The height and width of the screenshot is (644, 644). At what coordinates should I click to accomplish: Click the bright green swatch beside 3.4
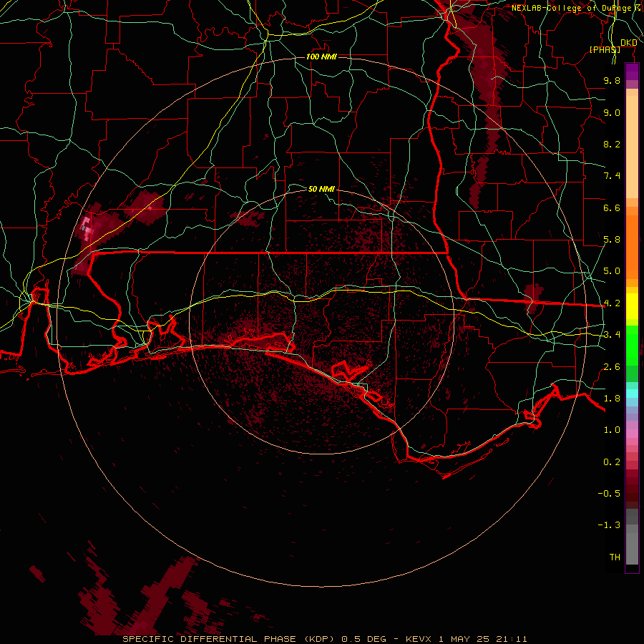(x=632, y=339)
